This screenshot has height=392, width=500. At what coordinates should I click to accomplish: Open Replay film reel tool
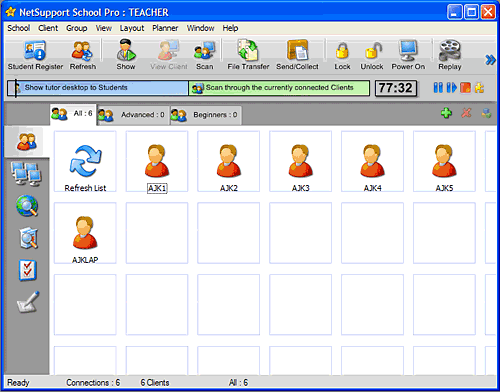(x=450, y=55)
